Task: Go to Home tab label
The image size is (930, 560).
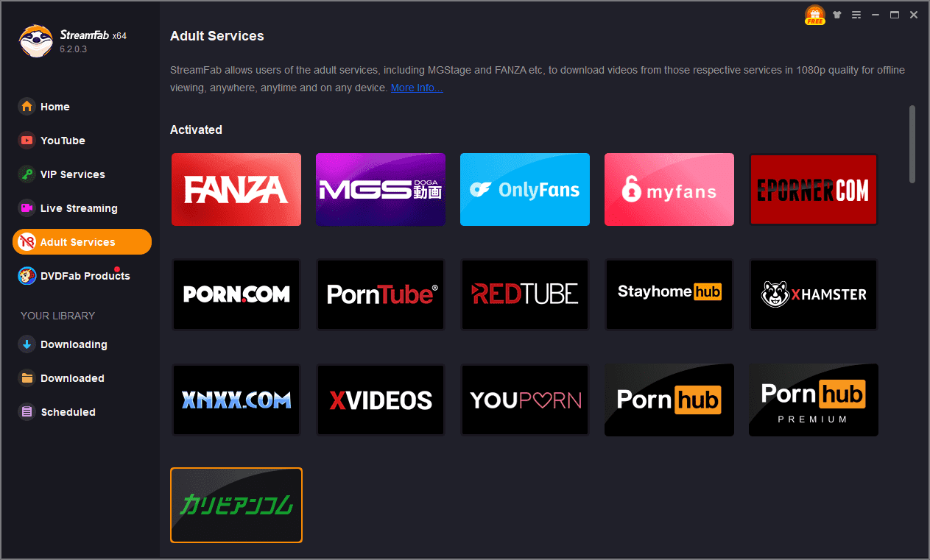Action: (55, 107)
